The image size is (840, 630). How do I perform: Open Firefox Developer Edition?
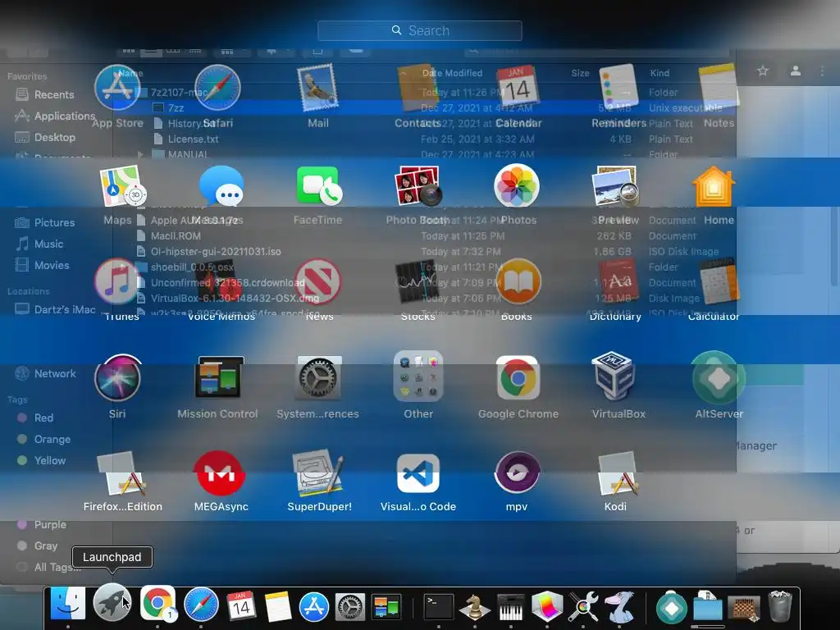click(123, 473)
